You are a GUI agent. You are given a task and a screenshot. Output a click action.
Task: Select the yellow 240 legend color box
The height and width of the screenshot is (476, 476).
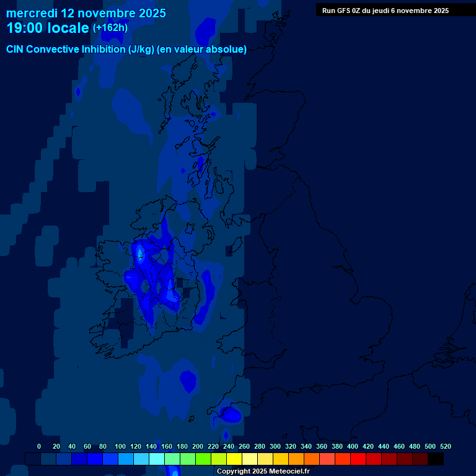[x=234, y=459]
